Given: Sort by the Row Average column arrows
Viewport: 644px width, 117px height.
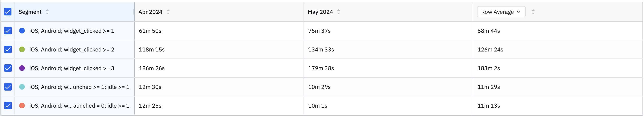Looking at the screenshot, I should (x=533, y=12).
